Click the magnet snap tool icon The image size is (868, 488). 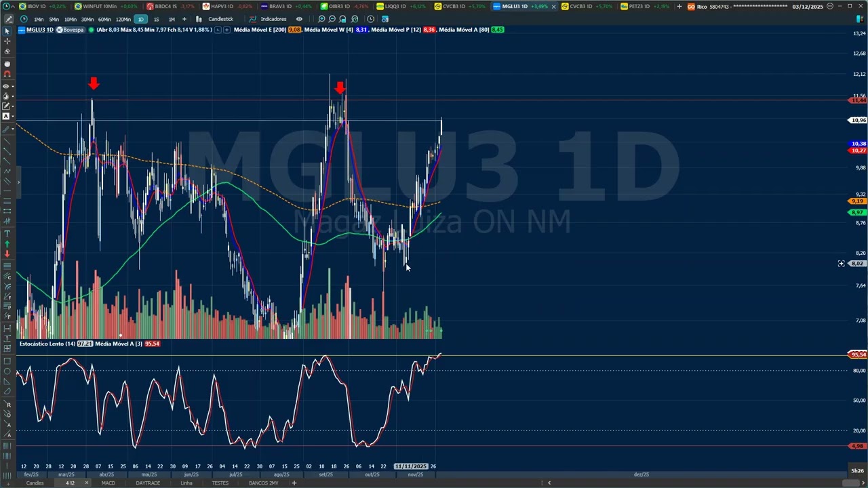coord(7,74)
